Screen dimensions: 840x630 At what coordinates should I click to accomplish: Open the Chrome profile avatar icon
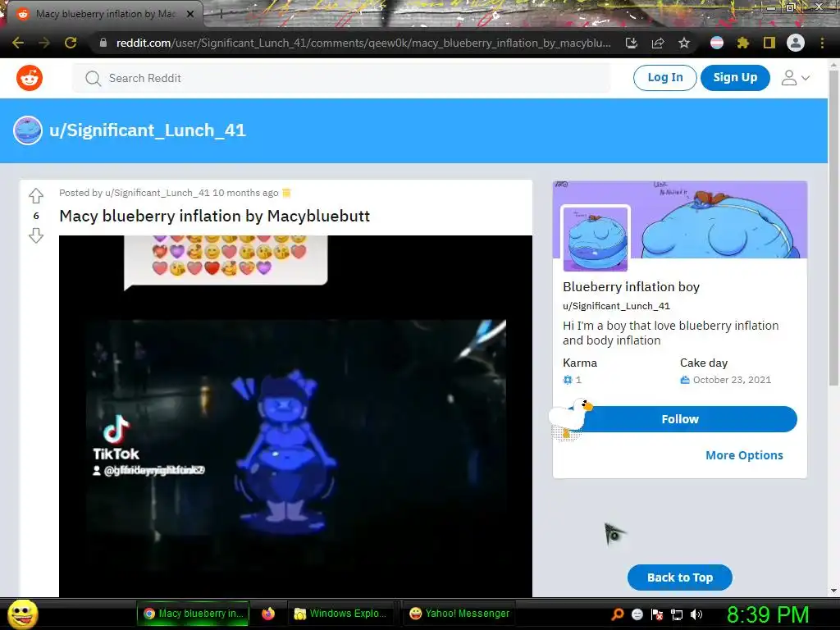click(796, 43)
